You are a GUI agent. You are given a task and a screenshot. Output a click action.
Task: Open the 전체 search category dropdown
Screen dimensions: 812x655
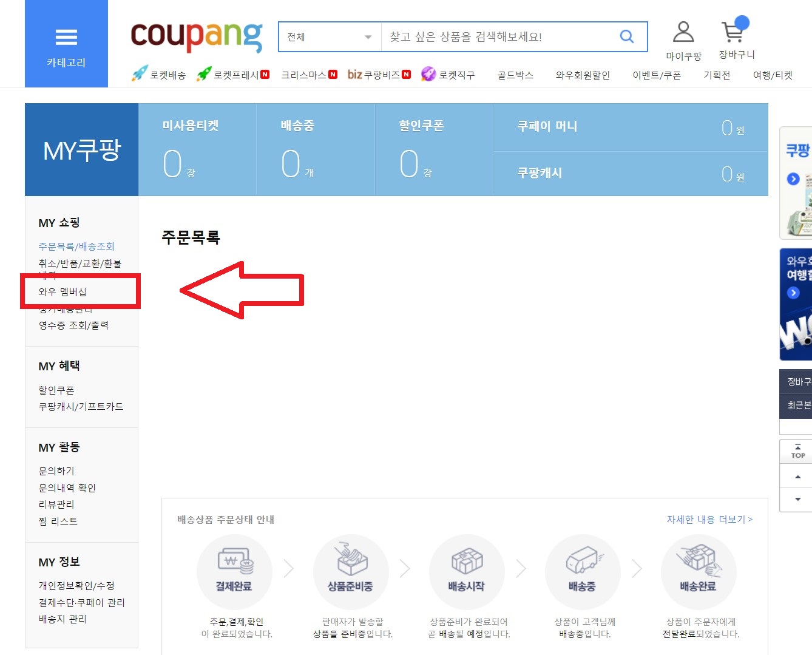tap(330, 37)
